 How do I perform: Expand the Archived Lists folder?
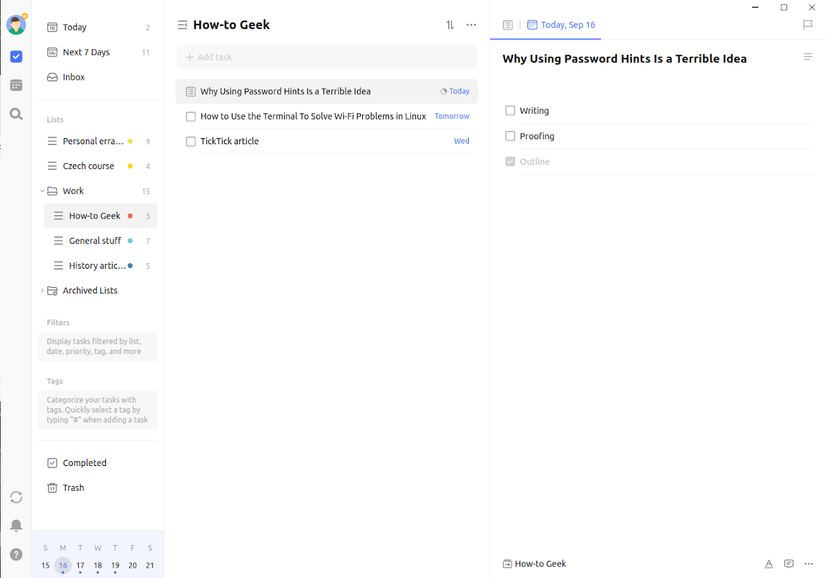click(x=42, y=290)
